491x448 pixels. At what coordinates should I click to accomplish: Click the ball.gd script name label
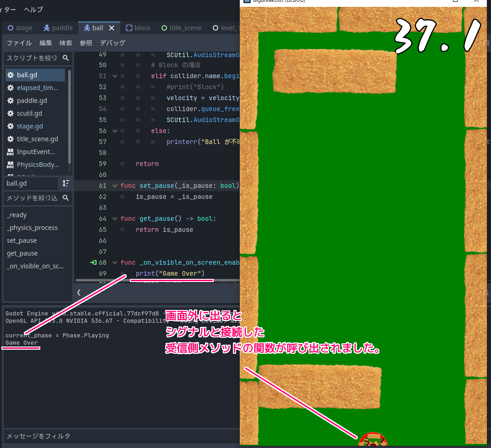[30, 183]
